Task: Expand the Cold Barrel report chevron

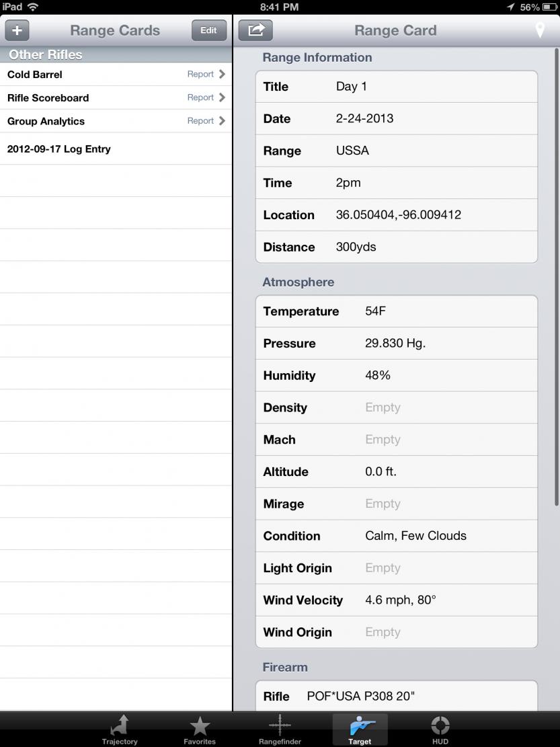Action: click(221, 74)
